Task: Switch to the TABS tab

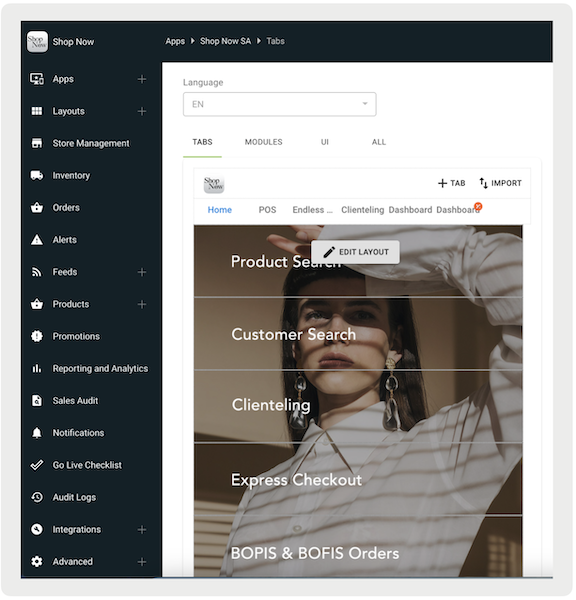Action: 202,142
